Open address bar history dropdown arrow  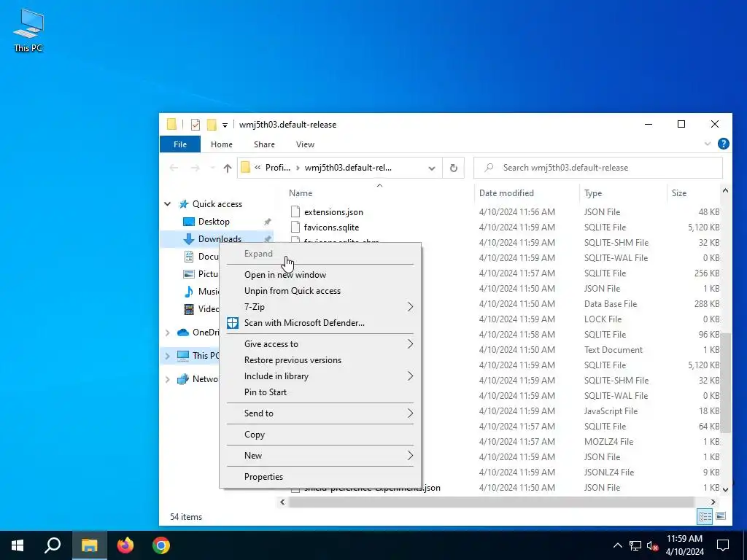[x=432, y=168]
